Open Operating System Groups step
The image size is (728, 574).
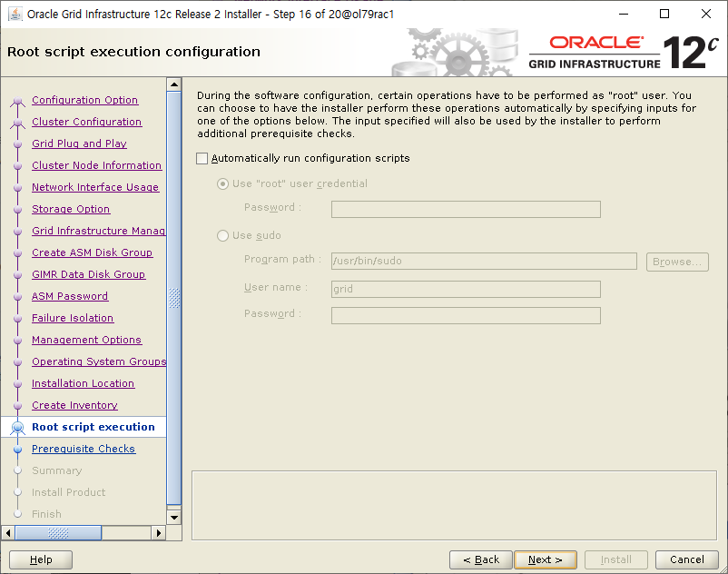coord(99,361)
